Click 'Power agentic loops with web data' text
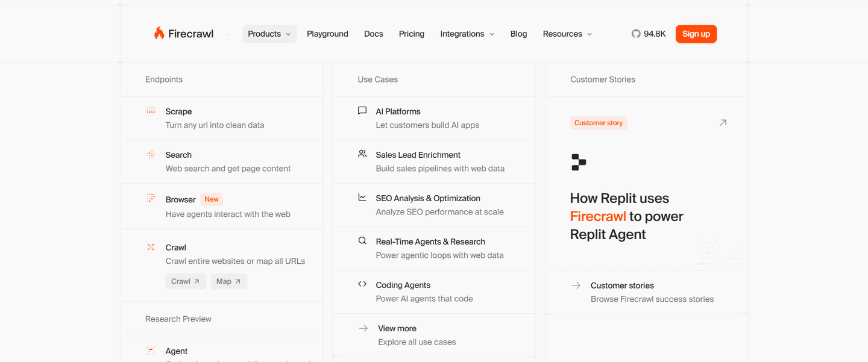Viewport: 868px width, 362px height. (440, 255)
